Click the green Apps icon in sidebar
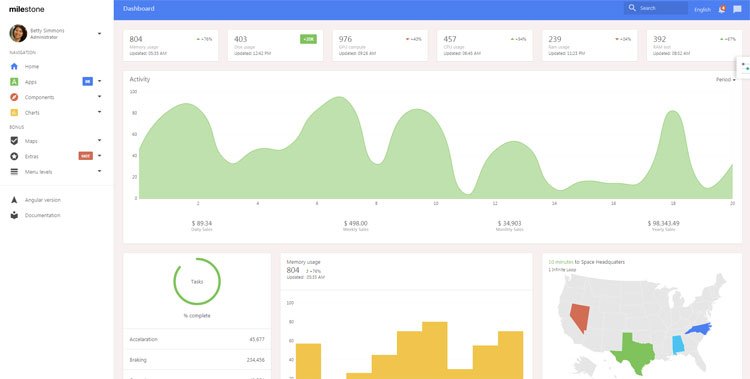 pos(14,82)
